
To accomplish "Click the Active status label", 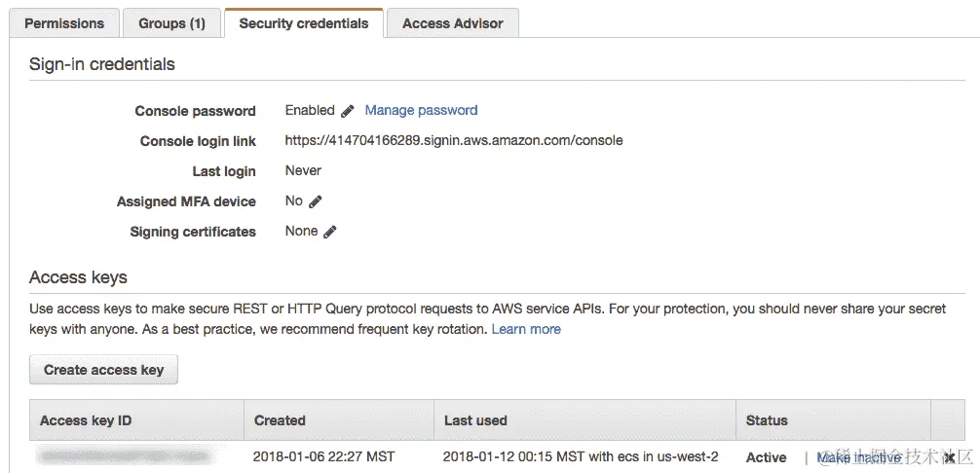I will pyautogui.click(x=766, y=457).
